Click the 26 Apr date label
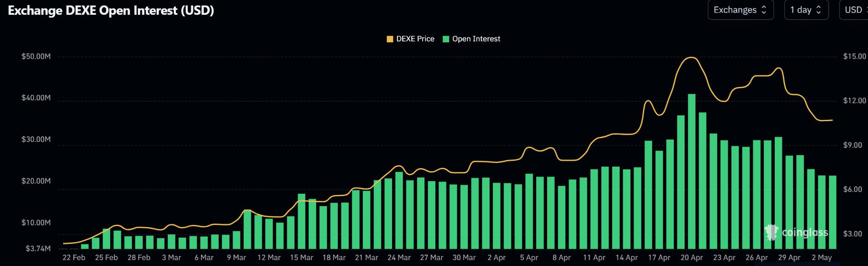 (757, 258)
